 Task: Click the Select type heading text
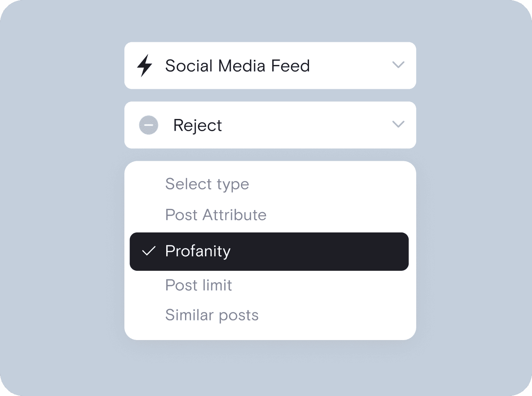[207, 184]
